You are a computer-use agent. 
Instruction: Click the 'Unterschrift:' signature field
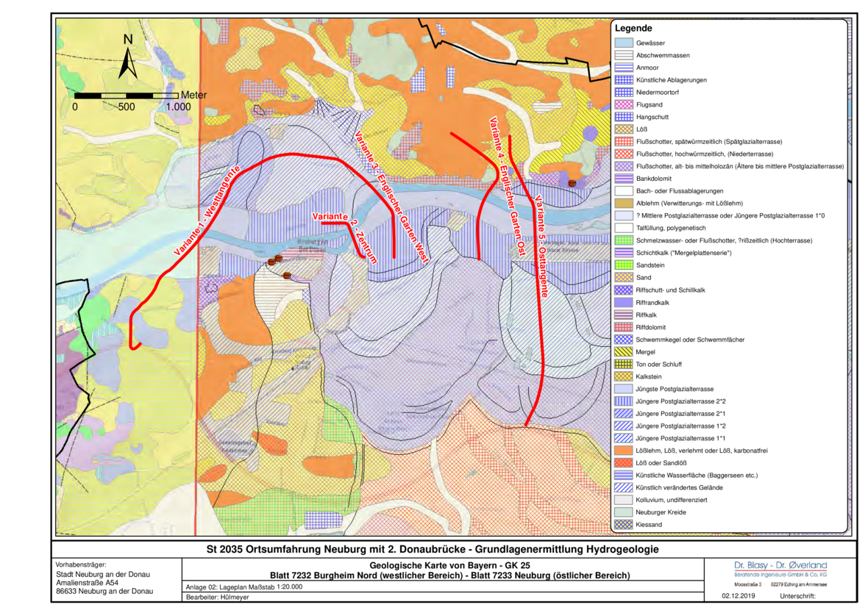click(x=797, y=596)
